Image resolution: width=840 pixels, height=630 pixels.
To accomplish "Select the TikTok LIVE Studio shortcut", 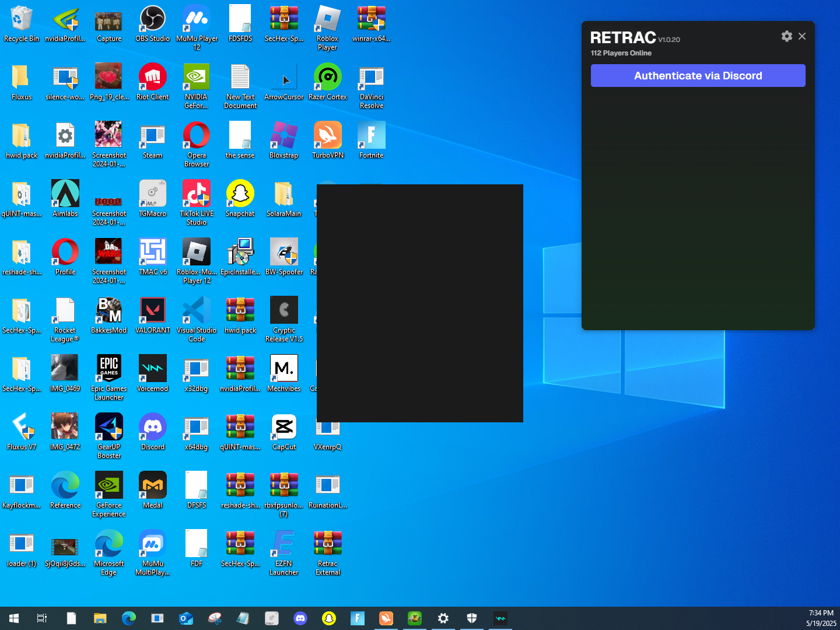I will pos(197,203).
